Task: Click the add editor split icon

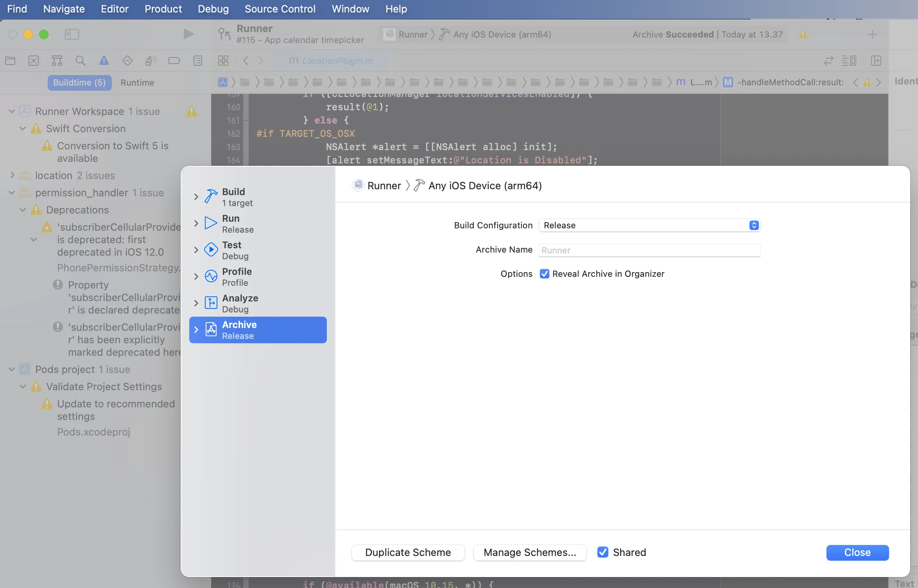Action: pos(876,61)
